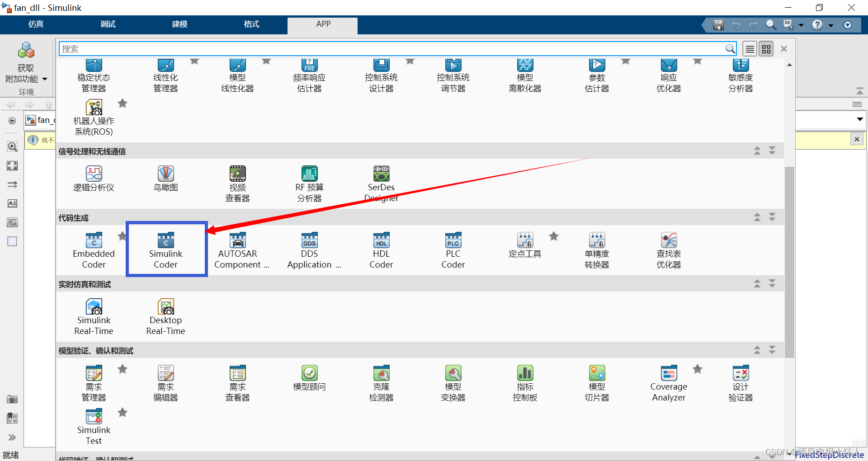
Task: Open the Simulink Real-Time app
Action: 94,316
